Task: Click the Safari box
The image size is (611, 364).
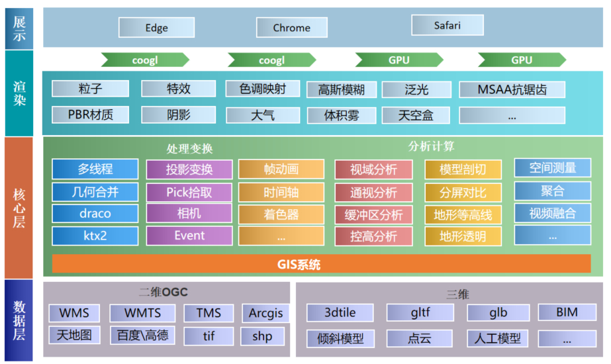Action: coord(447,26)
